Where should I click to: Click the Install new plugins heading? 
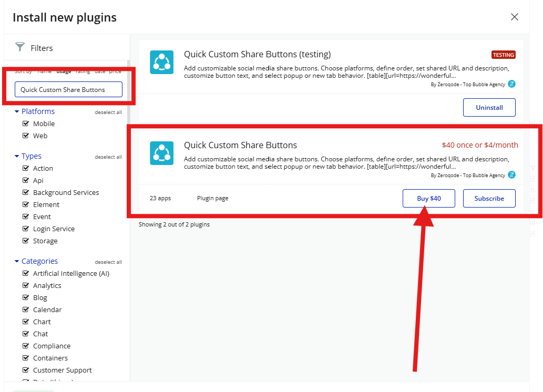pyautogui.click(x=65, y=17)
